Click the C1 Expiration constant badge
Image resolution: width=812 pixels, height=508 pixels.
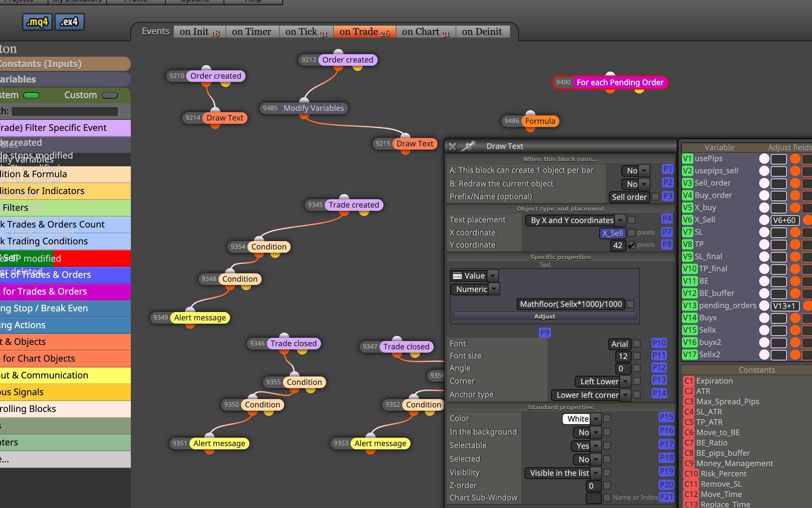pos(689,381)
